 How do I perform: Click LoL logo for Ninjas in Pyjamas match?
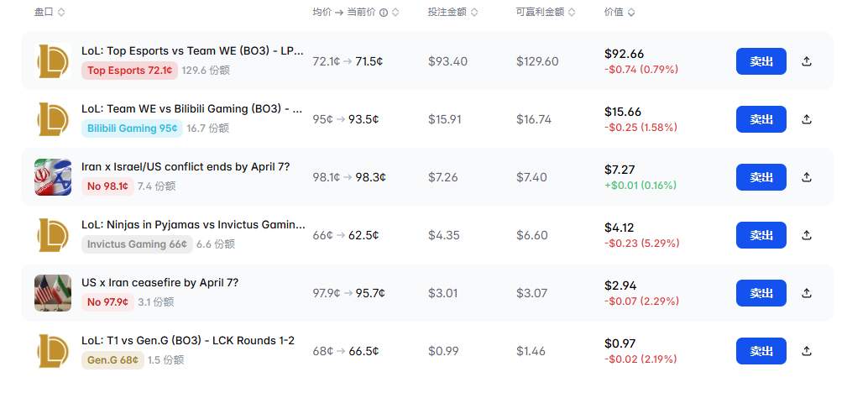(53, 235)
